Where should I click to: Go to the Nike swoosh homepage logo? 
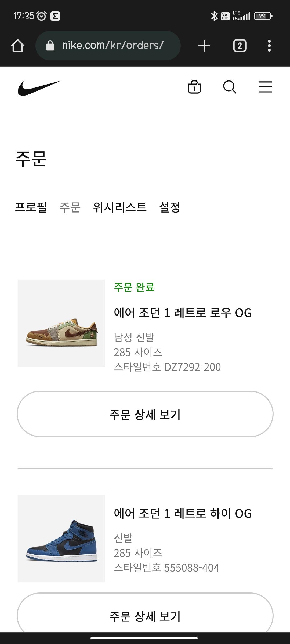(39, 88)
